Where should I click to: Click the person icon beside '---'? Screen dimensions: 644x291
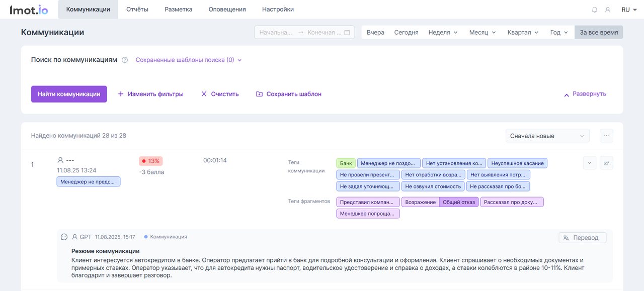tap(60, 160)
